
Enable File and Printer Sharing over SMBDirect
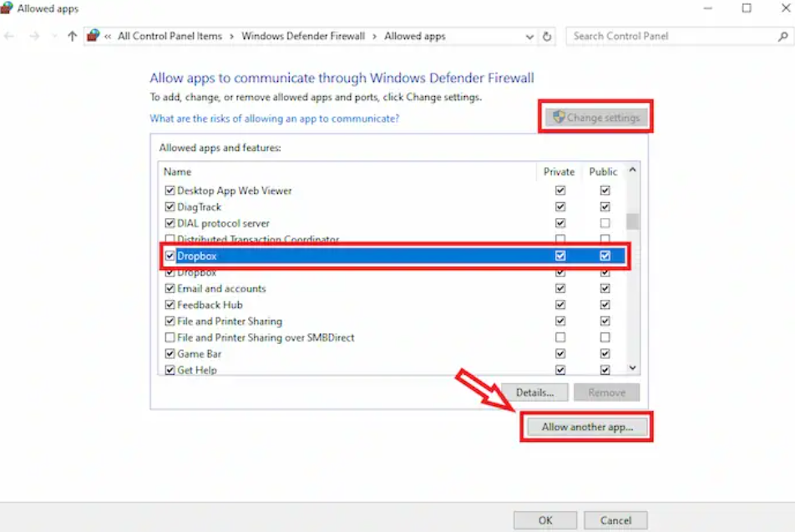[170, 337]
